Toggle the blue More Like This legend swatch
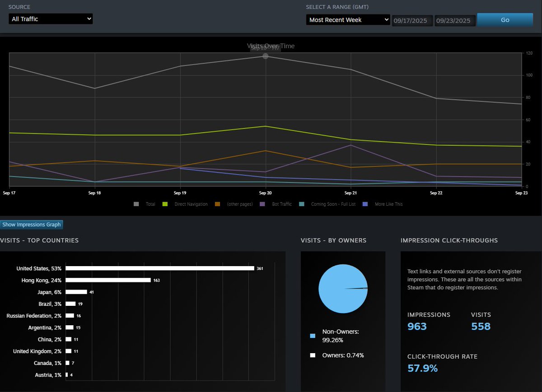 click(x=365, y=204)
